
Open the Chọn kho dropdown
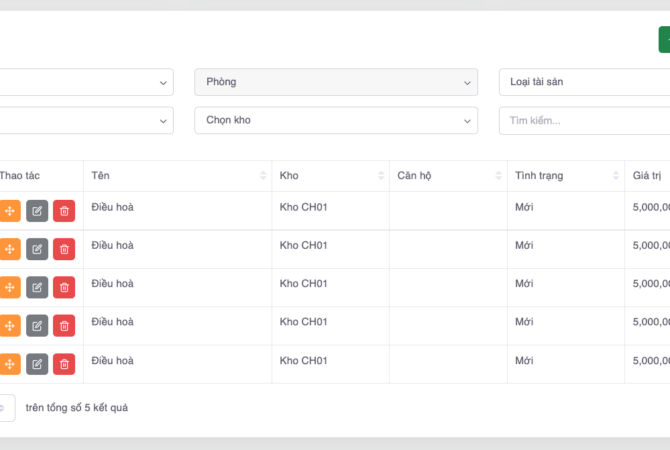coord(335,120)
